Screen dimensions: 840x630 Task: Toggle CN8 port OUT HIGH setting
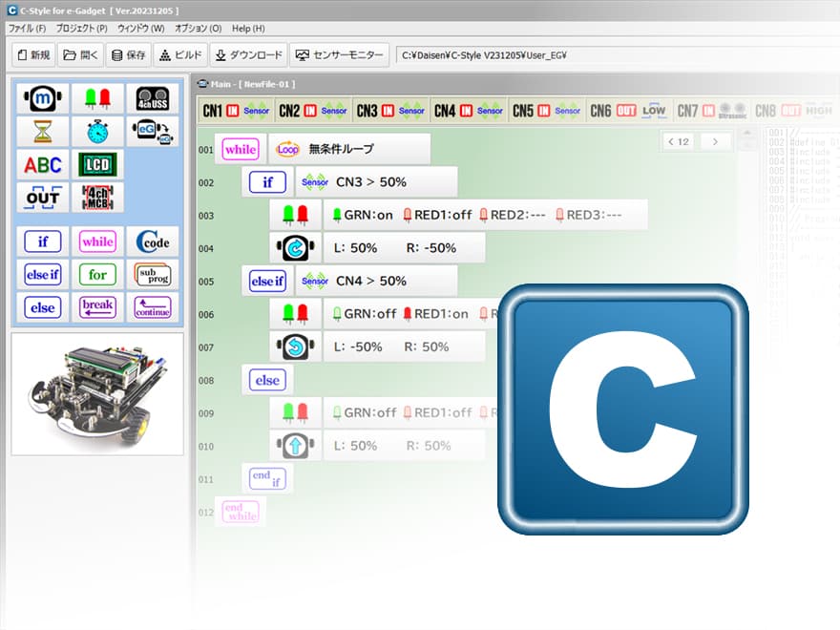pyautogui.click(x=794, y=111)
